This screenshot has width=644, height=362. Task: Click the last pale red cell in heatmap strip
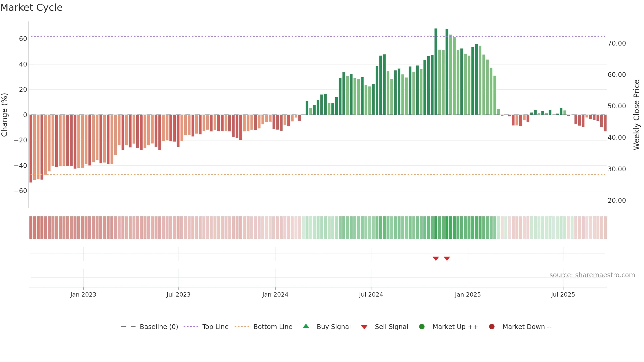(x=605, y=228)
